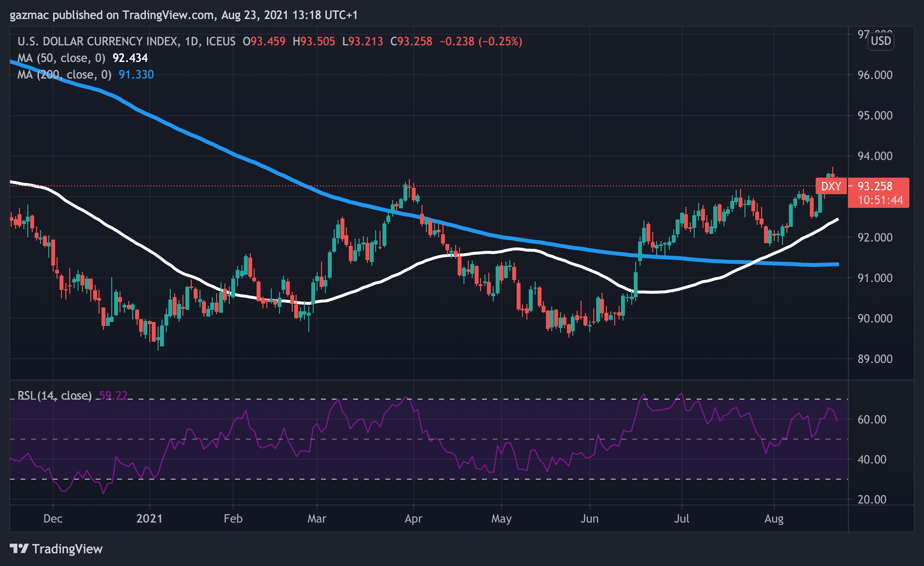This screenshot has height=566, width=924.
Task: Open the ICEUS exchange selector
Action: pyautogui.click(x=219, y=41)
